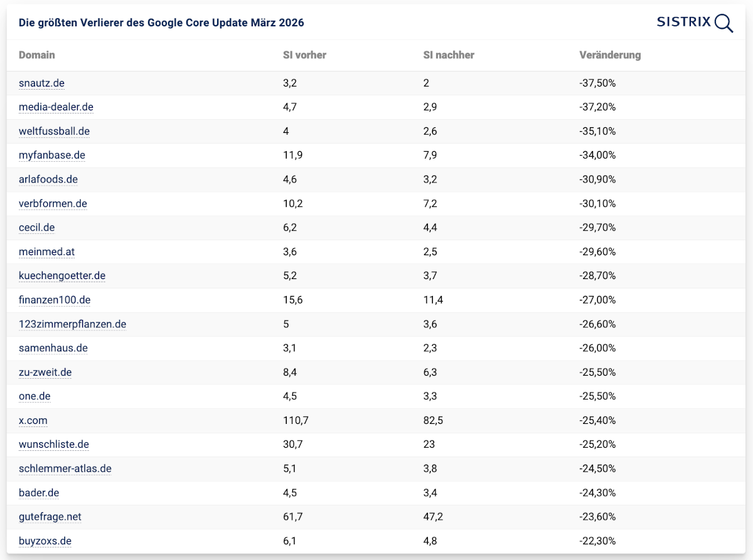Open media-dealer.de domain link
The width and height of the screenshot is (753, 560).
[56, 107]
